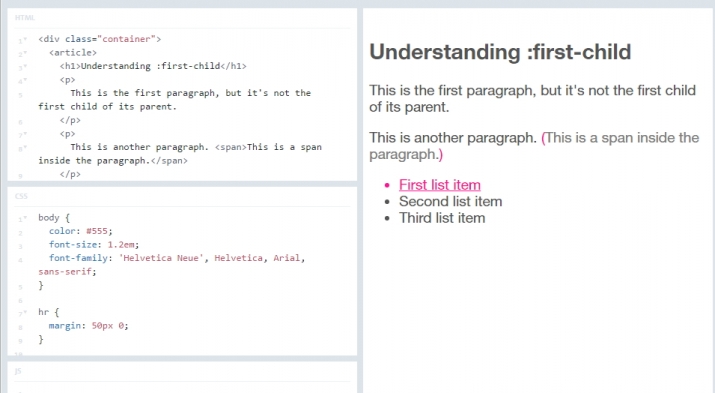
Task: Click the Third list item text
Action: coord(442,218)
